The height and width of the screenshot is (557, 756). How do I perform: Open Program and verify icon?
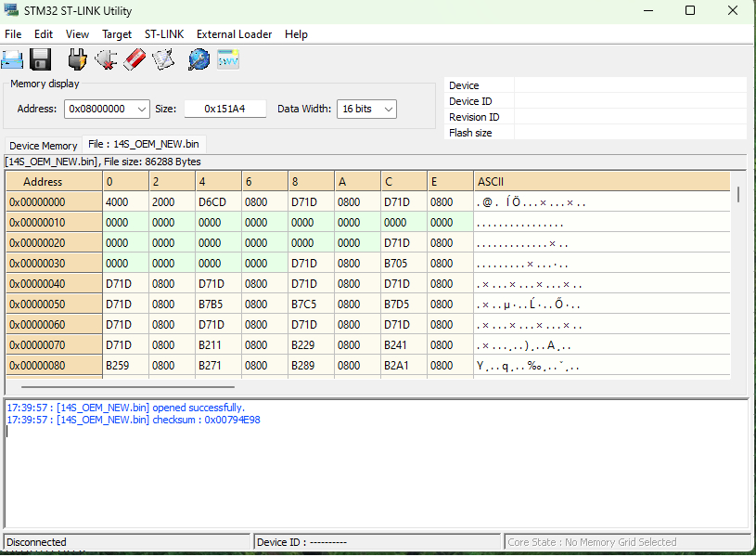pyautogui.click(x=163, y=60)
